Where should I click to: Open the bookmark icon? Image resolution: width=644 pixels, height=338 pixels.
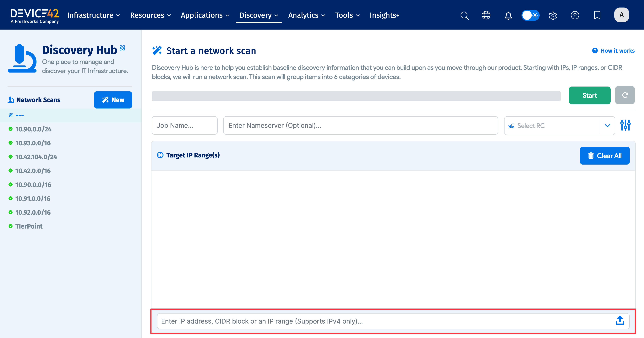pyautogui.click(x=597, y=15)
